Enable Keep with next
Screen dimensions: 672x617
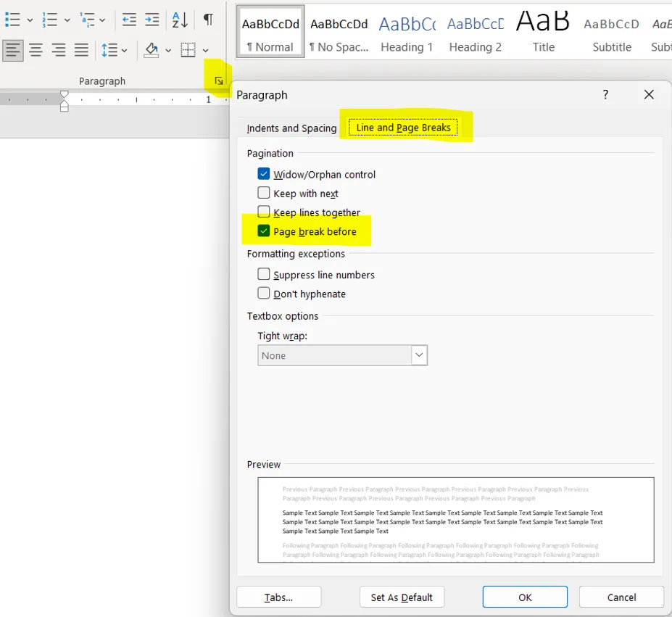point(265,193)
